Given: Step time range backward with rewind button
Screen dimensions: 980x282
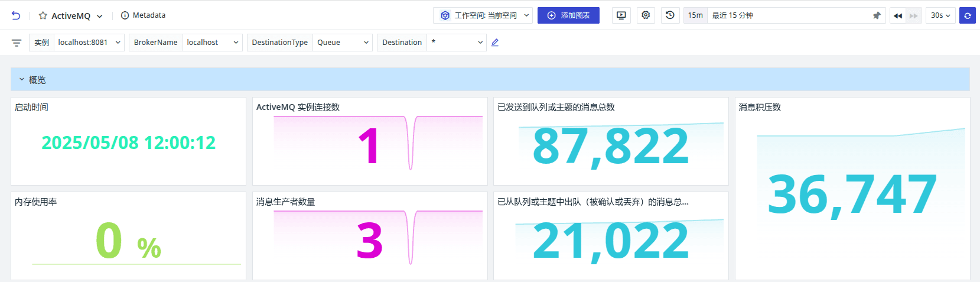Looking at the screenshot, I should [x=898, y=15].
